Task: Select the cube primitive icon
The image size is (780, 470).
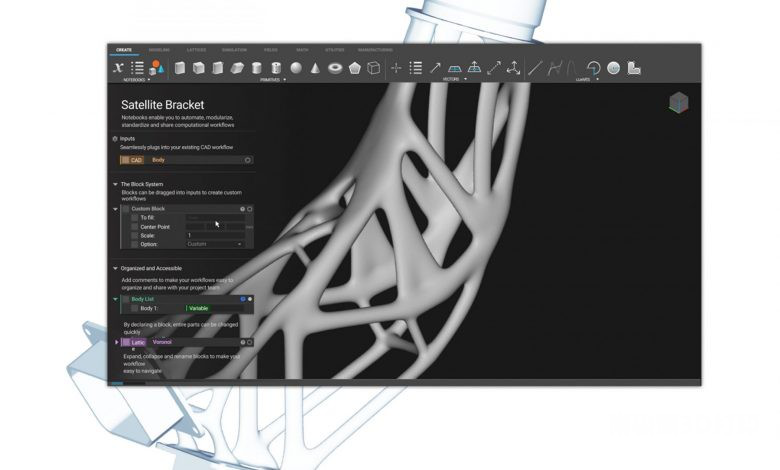Action: tap(198, 68)
